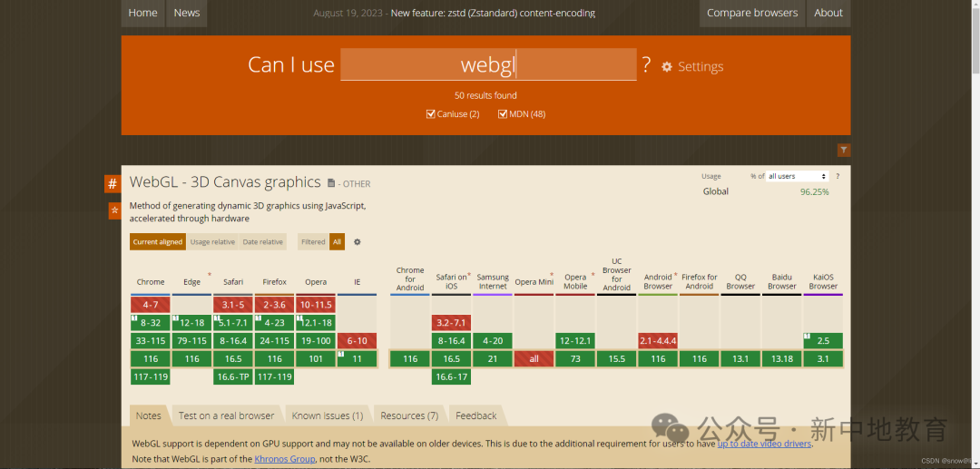Switch to the Notes tab
Viewport: 980px width, 469px height.
[x=149, y=415]
